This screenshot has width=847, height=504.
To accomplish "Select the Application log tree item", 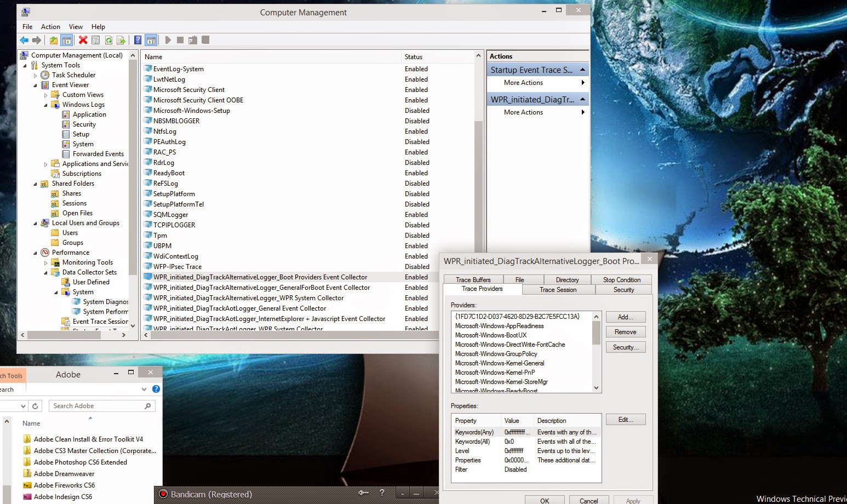I will 89,114.
